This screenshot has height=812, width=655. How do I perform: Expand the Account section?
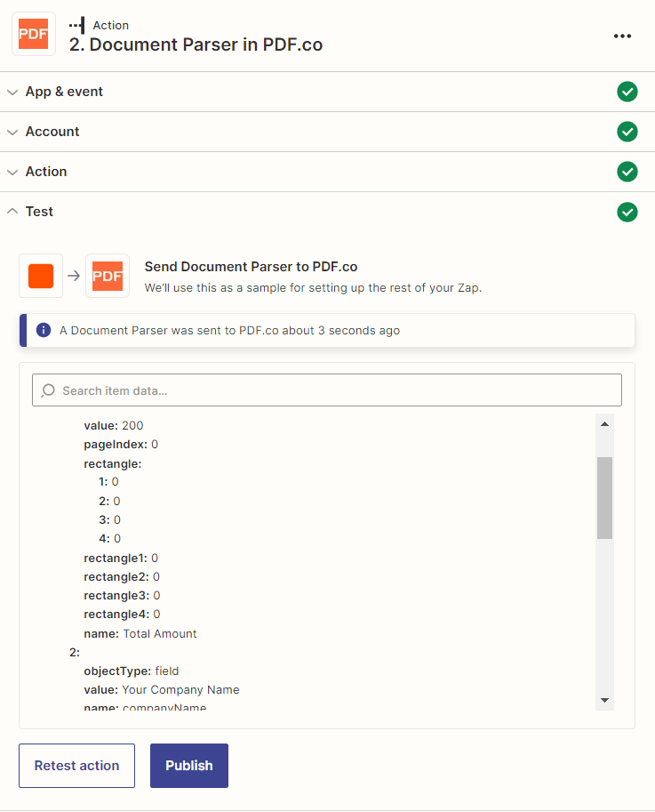pyautogui.click(x=52, y=132)
